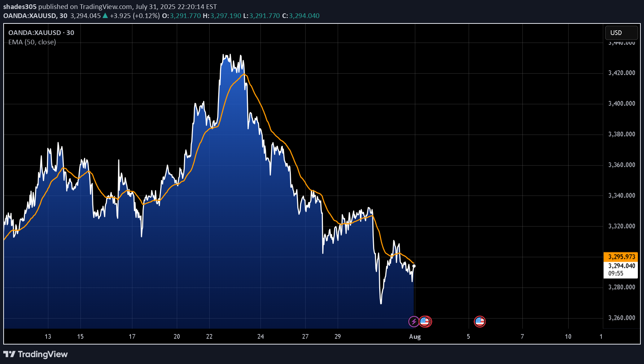Click the shades305 publisher name

(20, 6)
